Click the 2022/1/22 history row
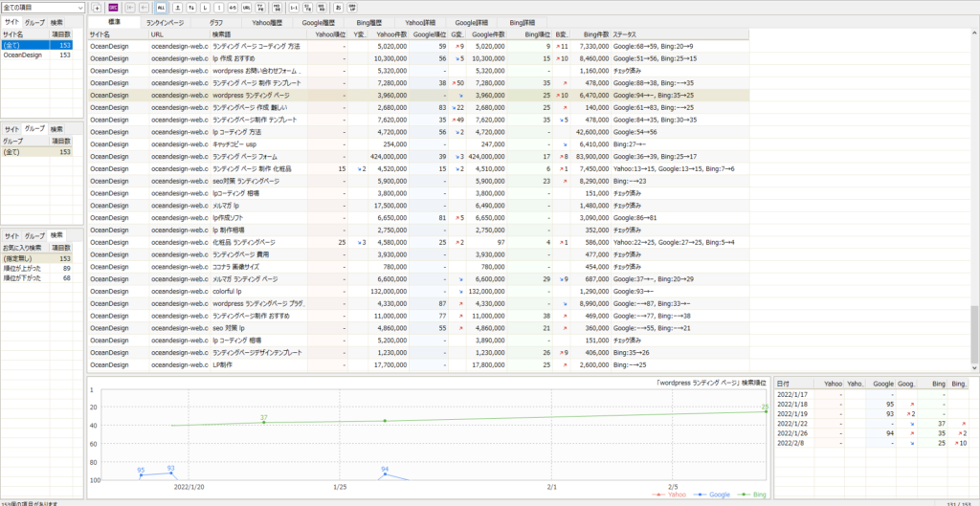 click(873, 424)
